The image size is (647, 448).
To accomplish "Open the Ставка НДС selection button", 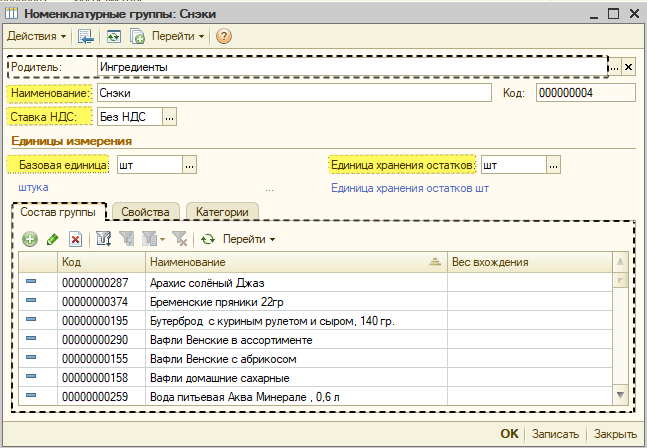I will point(170,117).
